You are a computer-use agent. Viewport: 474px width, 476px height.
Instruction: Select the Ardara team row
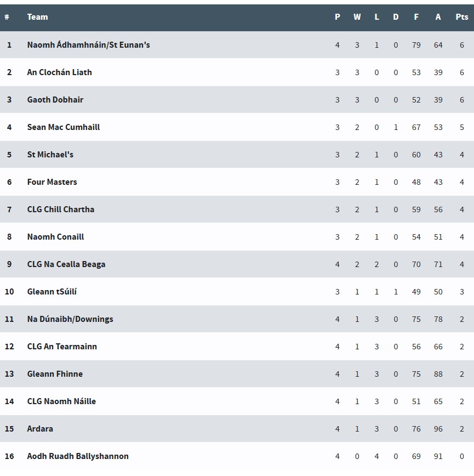point(237,429)
